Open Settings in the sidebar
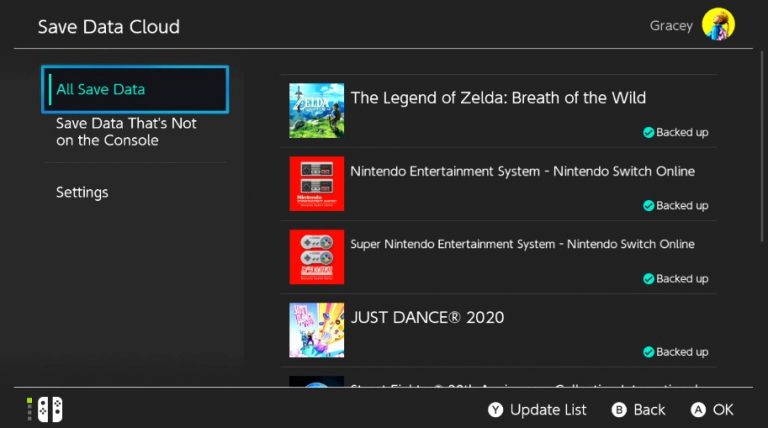The image size is (768, 428). pos(82,192)
